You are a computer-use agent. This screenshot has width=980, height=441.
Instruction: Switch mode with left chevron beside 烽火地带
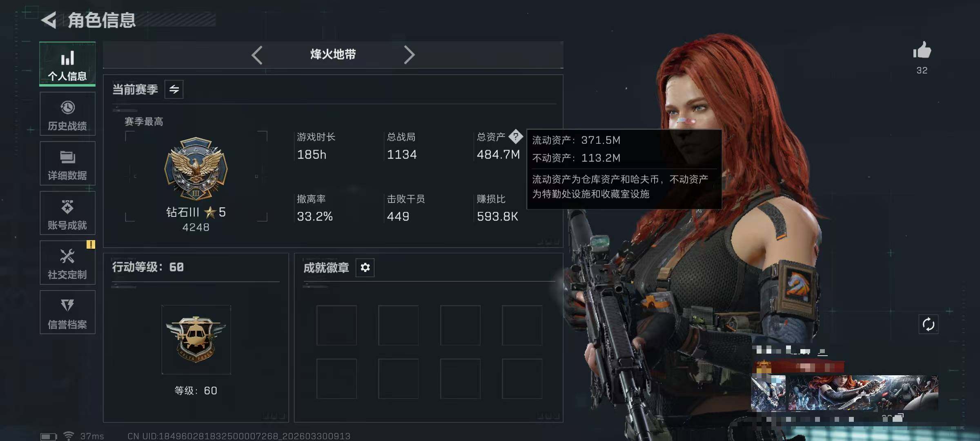(257, 55)
